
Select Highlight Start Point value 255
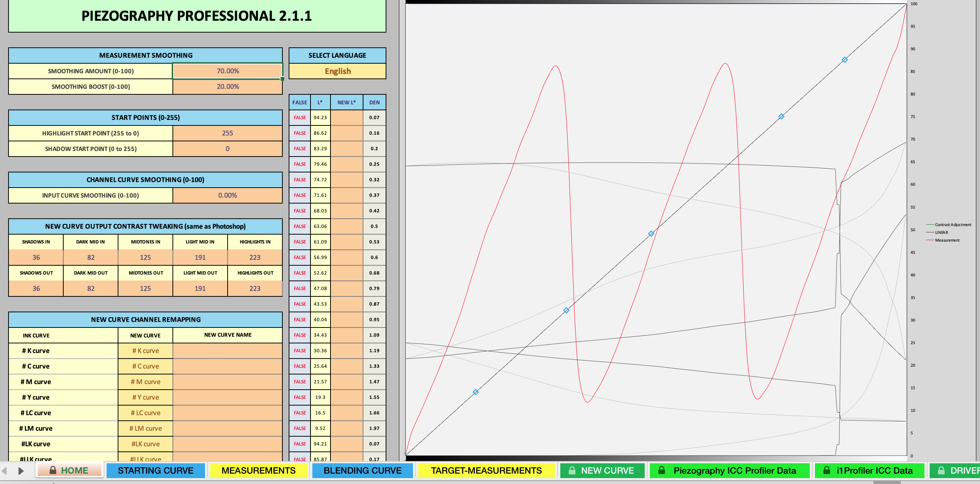point(228,133)
